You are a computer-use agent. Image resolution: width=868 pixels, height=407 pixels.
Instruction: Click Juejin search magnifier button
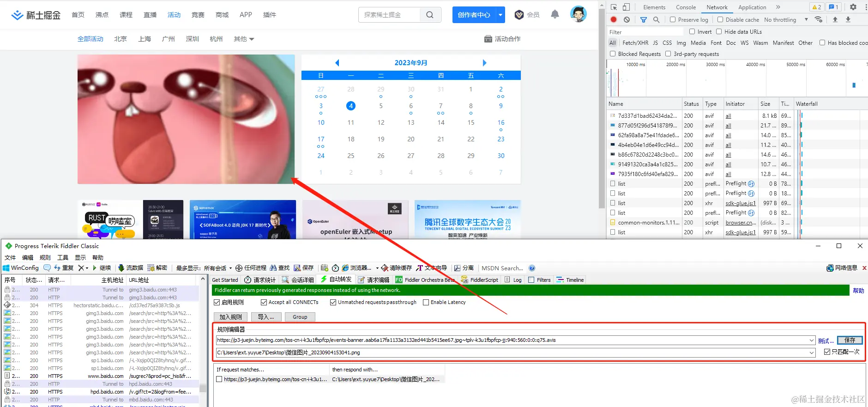(x=430, y=15)
